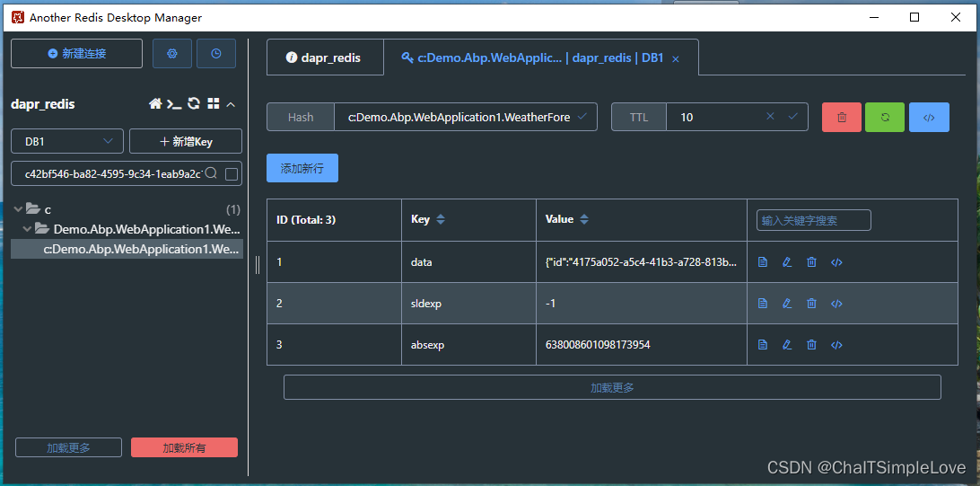Click the 新增Key button
The height and width of the screenshot is (486, 980).
click(x=186, y=141)
